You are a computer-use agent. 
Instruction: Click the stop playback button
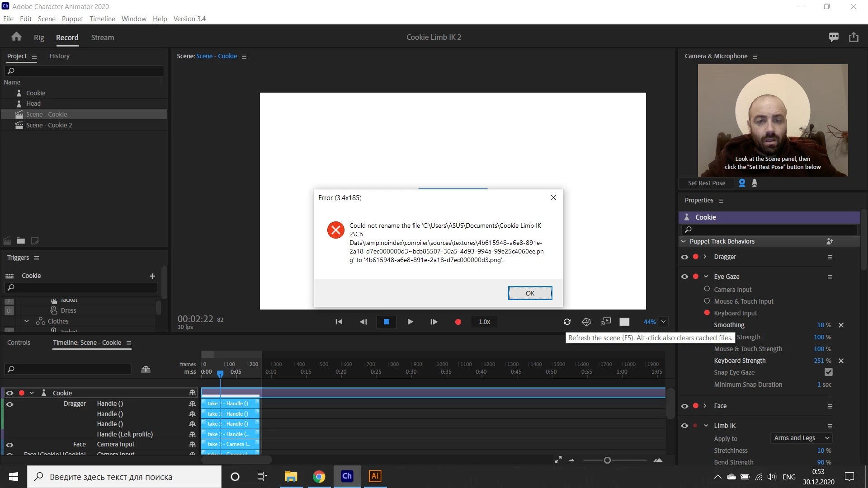(x=387, y=322)
